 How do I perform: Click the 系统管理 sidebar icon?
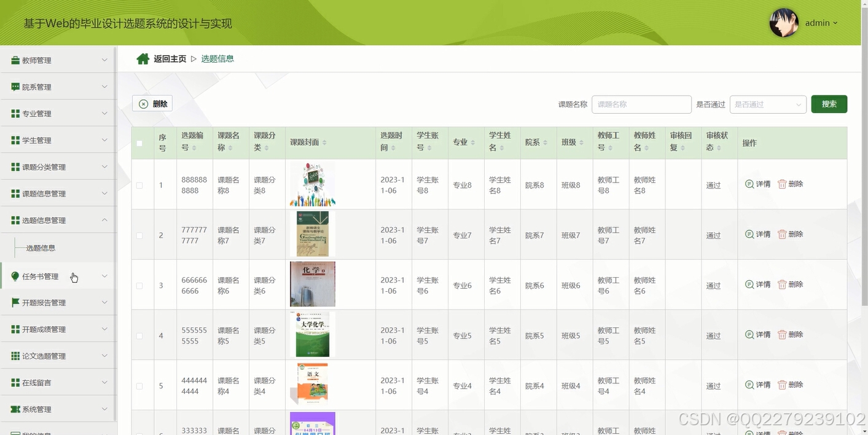(x=15, y=409)
